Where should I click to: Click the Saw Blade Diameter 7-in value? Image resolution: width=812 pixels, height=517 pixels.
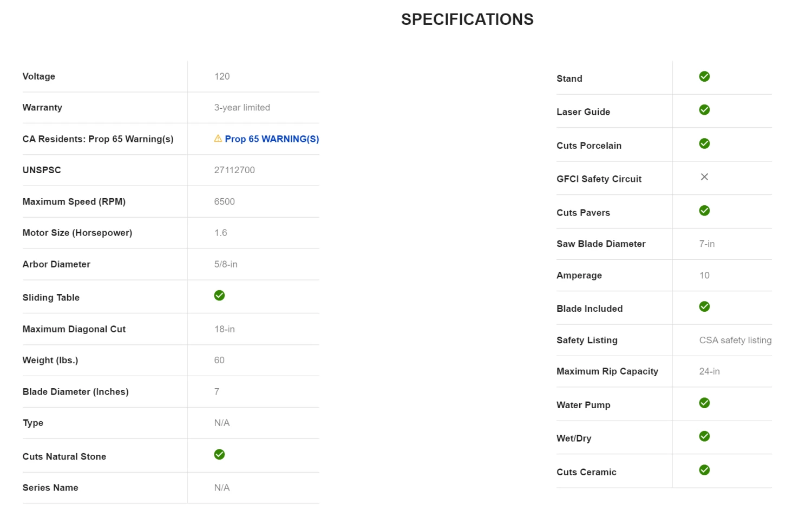706,244
